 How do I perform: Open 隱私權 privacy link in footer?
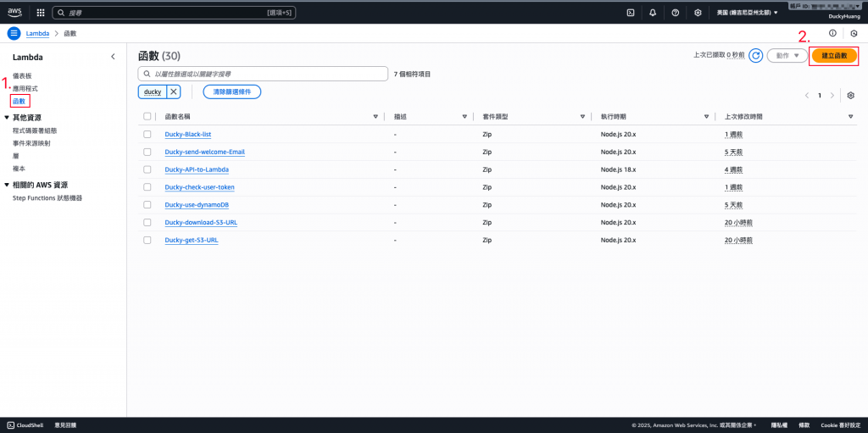click(x=778, y=425)
